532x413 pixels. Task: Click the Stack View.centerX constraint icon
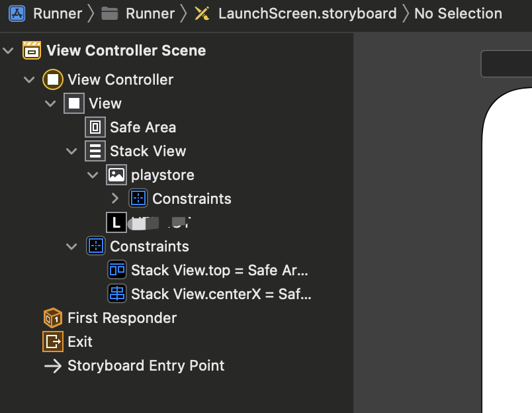click(x=117, y=294)
